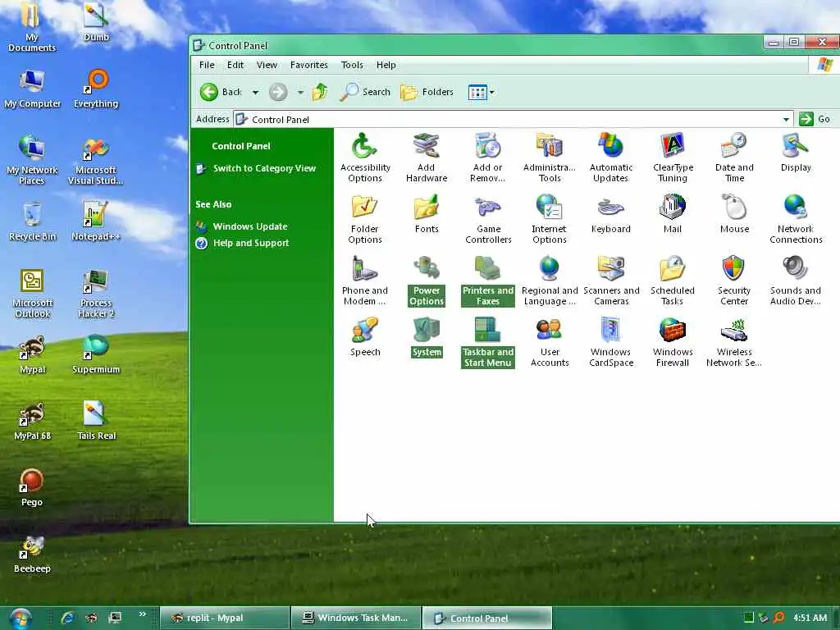Click the Search toolbar button
Viewport: 840px width, 630px height.
tap(365, 92)
